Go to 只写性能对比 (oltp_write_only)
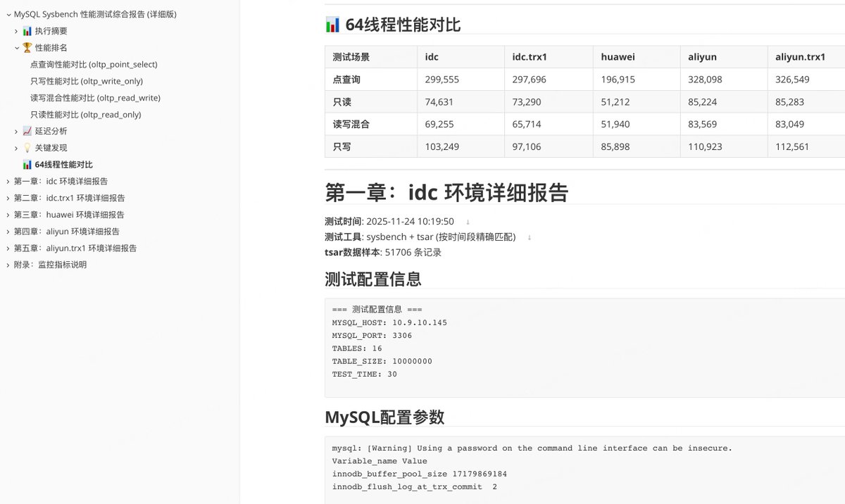Screen dimensions: 845x504 click(87, 81)
